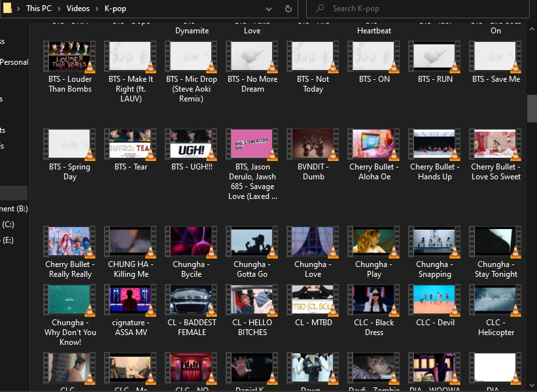
Task: Click the "Heartbeat" file name label
Action: click(374, 31)
